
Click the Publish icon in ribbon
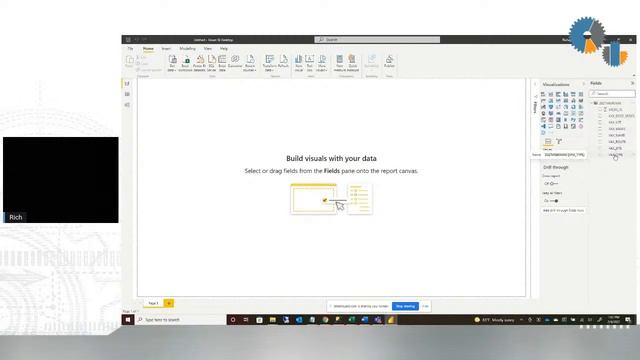coord(389,61)
